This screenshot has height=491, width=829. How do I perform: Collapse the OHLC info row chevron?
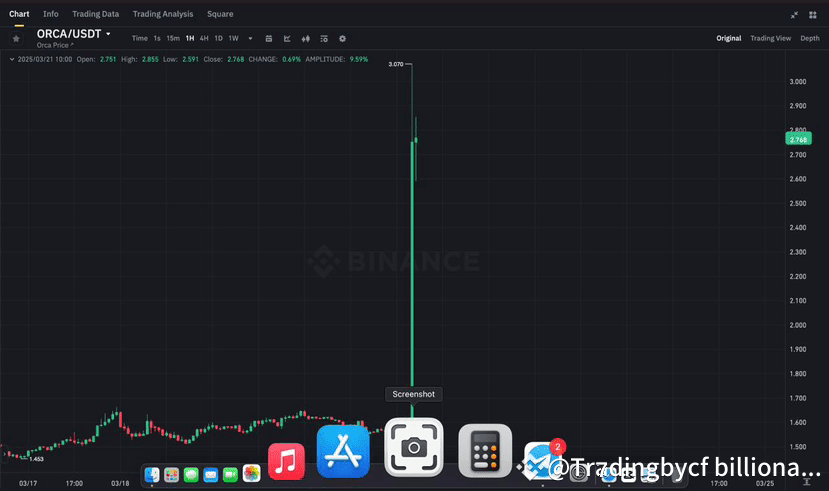[x=12, y=59]
